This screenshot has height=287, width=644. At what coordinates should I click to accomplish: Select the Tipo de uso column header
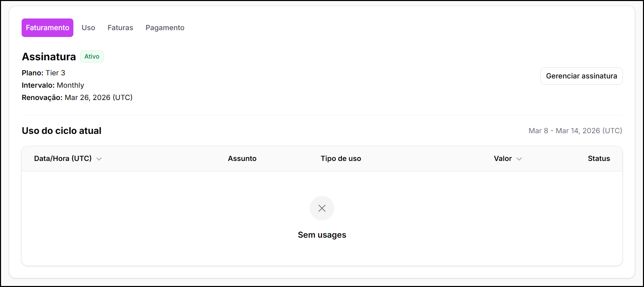(341, 159)
